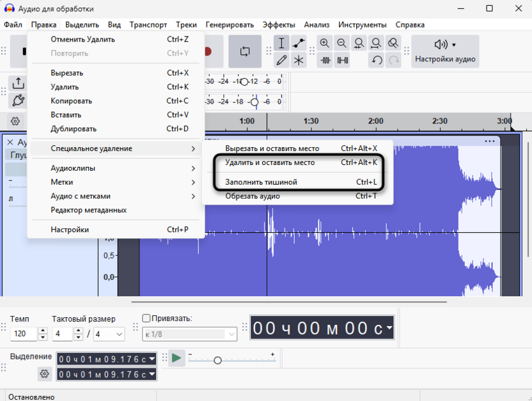Viewport: 532px width, 401px height.
Task: Open the к 1/8 snapping dropdown
Action: coord(189,334)
